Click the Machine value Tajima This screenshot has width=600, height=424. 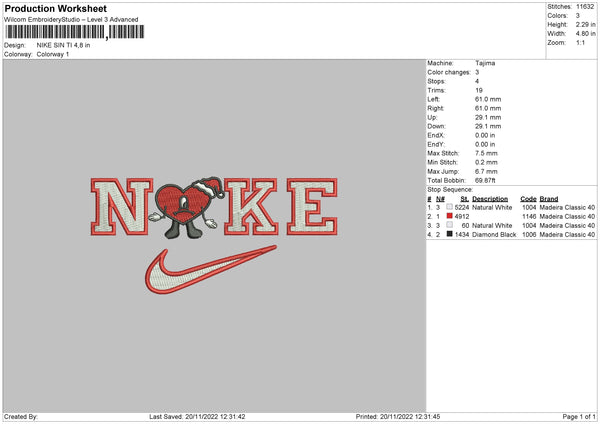click(x=485, y=63)
